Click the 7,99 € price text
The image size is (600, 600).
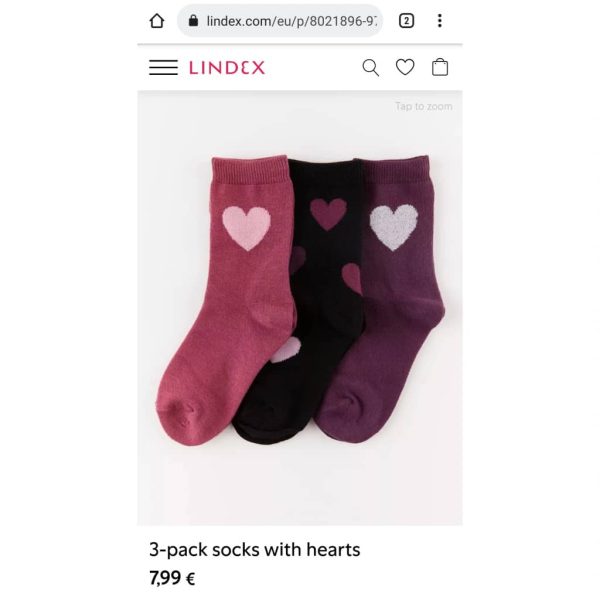point(172,578)
